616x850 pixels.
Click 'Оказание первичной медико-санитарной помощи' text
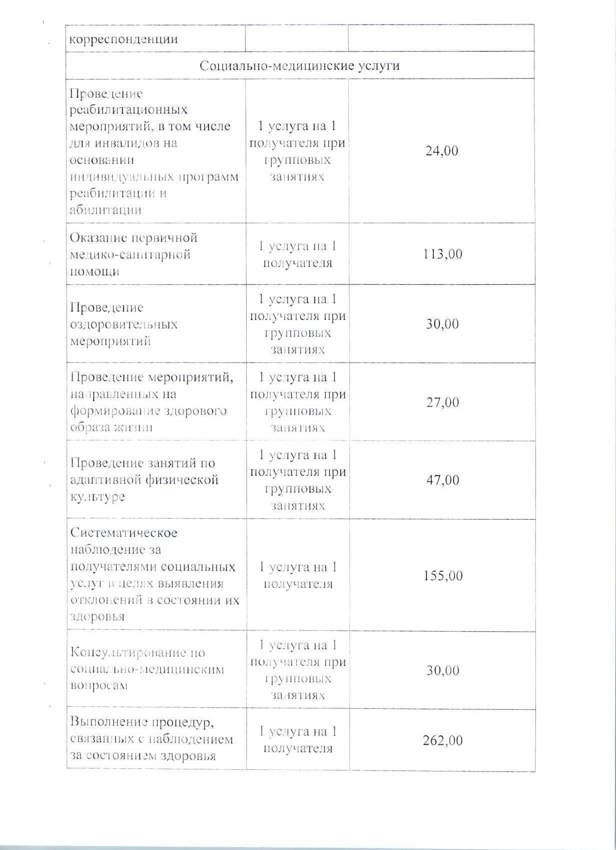click(x=133, y=254)
